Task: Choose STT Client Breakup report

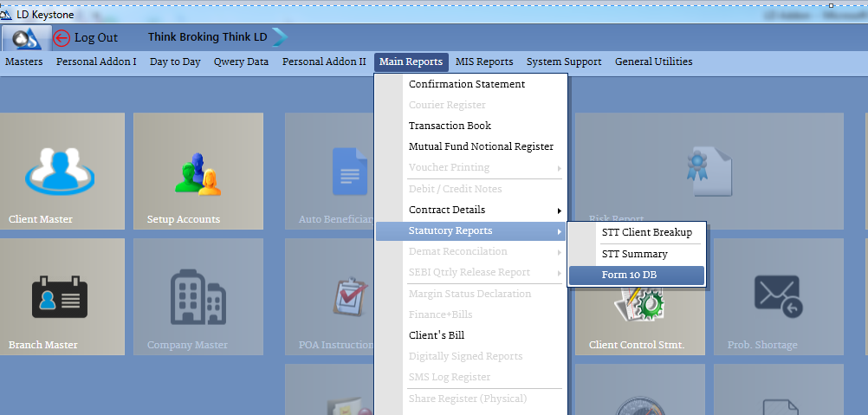Action: tap(646, 233)
